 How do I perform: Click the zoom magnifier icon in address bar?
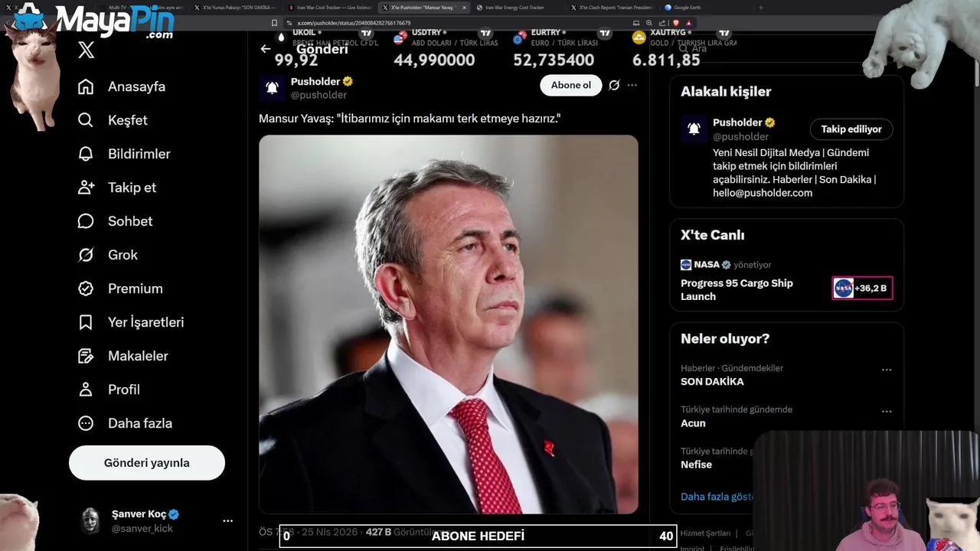(650, 23)
